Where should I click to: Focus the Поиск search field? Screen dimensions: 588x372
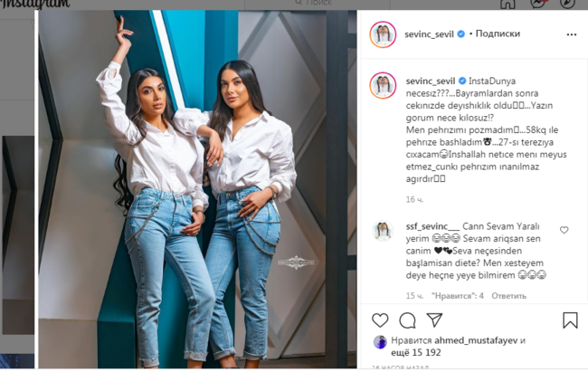pyautogui.click(x=318, y=4)
